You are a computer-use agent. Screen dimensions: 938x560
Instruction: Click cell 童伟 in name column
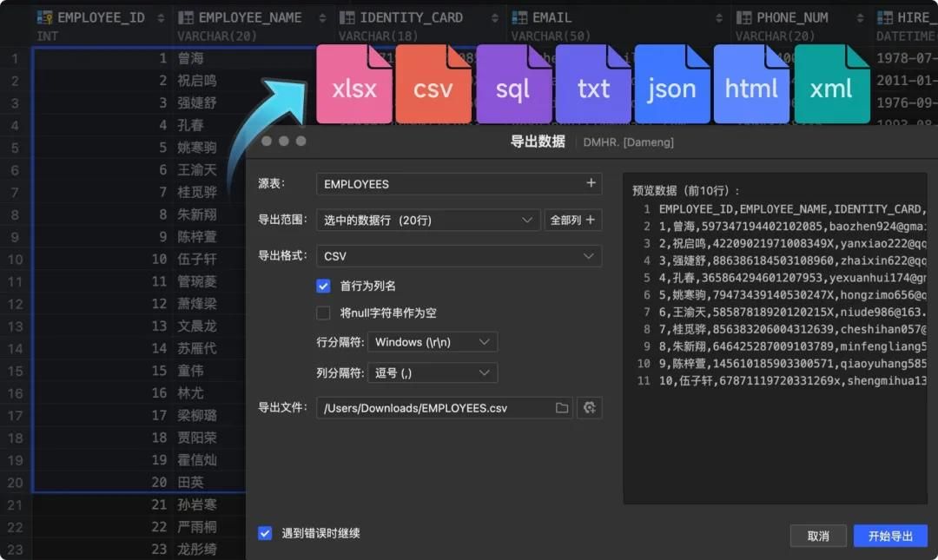click(x=191, y=371)
